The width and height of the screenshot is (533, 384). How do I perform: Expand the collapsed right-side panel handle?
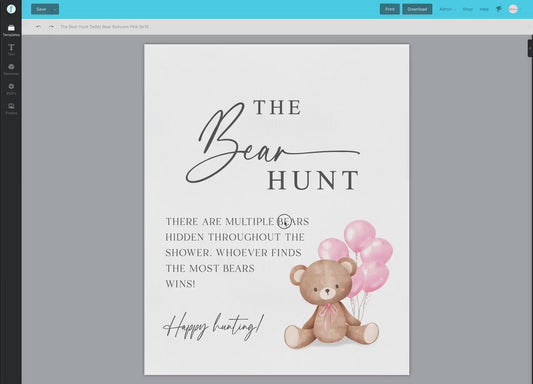(530, 48)
